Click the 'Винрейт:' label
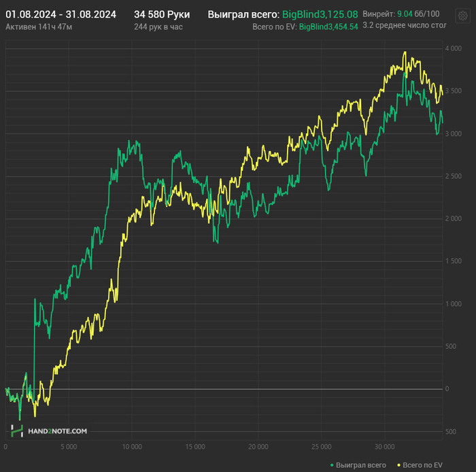476x472 pixels. pyautogui.click(x=377, y=14)
